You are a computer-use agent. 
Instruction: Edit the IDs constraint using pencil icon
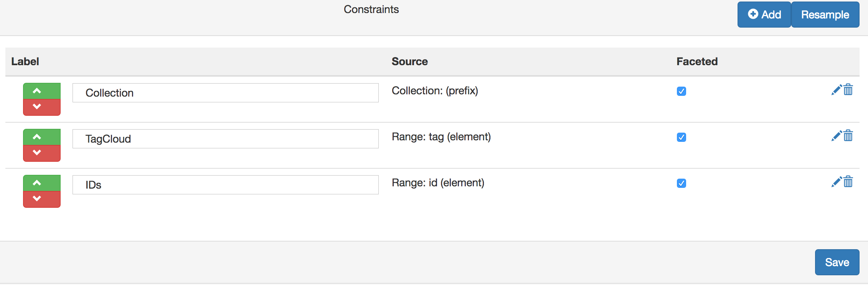click(837, 182)
